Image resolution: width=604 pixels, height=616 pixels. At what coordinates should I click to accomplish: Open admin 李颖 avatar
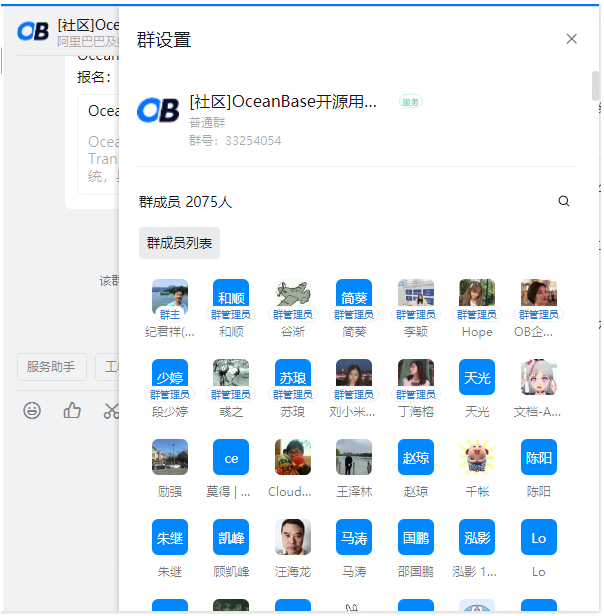tap(416, 297)
